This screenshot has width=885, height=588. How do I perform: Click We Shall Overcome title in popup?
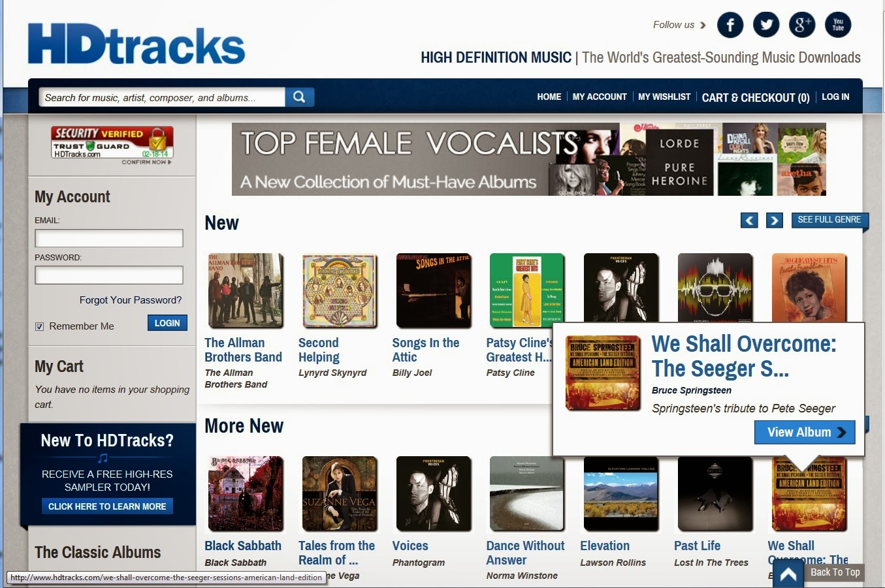(x=744, y=356)
